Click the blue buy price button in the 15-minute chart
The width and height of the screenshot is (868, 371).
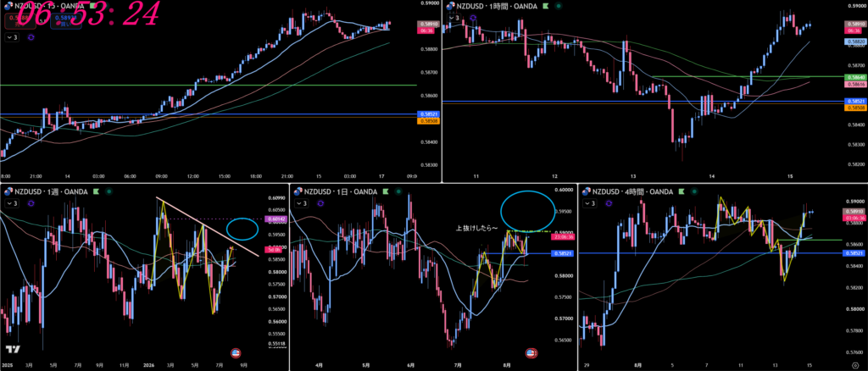pyautogui.click(x=66, y=21)
